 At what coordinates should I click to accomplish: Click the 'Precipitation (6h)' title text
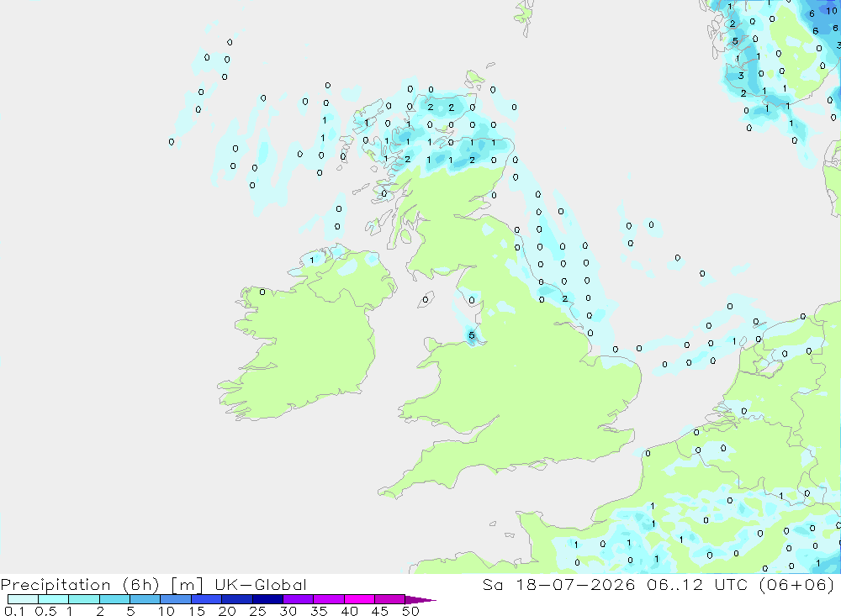pos(80,585)
